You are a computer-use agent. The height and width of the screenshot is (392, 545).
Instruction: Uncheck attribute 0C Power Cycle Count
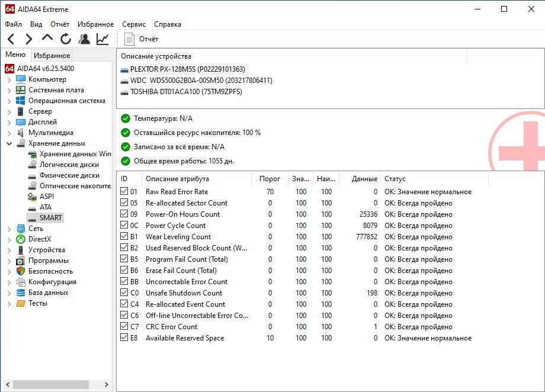124,225
